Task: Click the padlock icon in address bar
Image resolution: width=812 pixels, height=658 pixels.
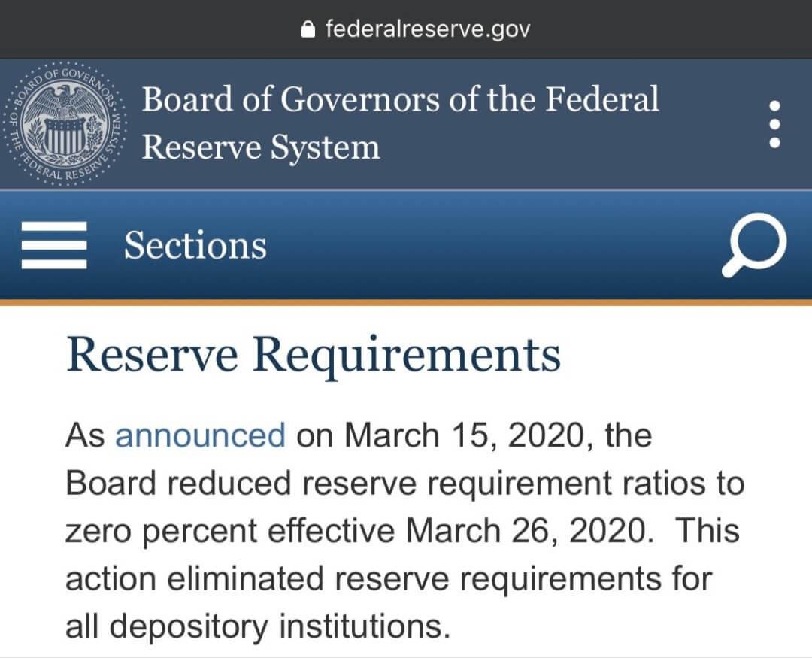Action: point(307,29)
